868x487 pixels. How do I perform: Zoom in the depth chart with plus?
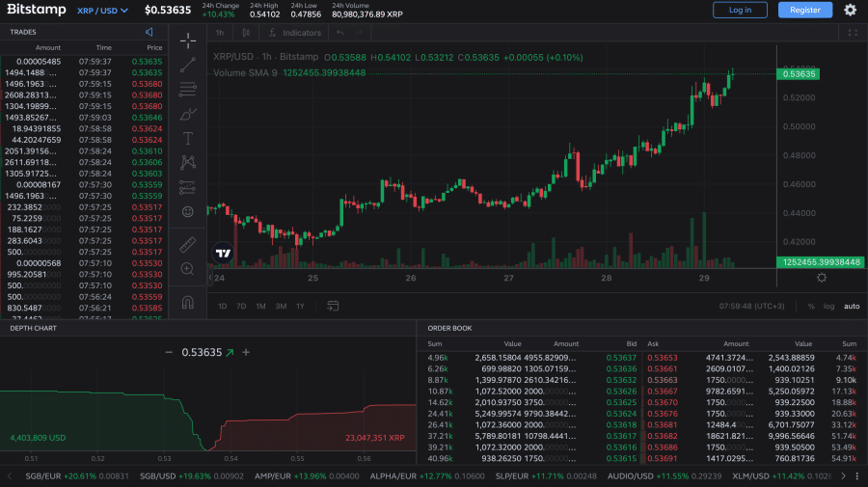[x=246, y=353]
